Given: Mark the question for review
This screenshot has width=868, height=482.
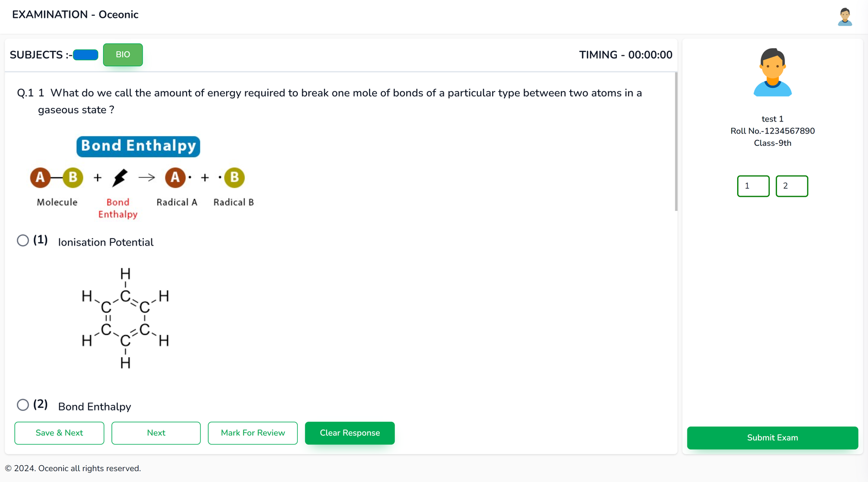Looking at the screenshot, I should pos(253,433).
